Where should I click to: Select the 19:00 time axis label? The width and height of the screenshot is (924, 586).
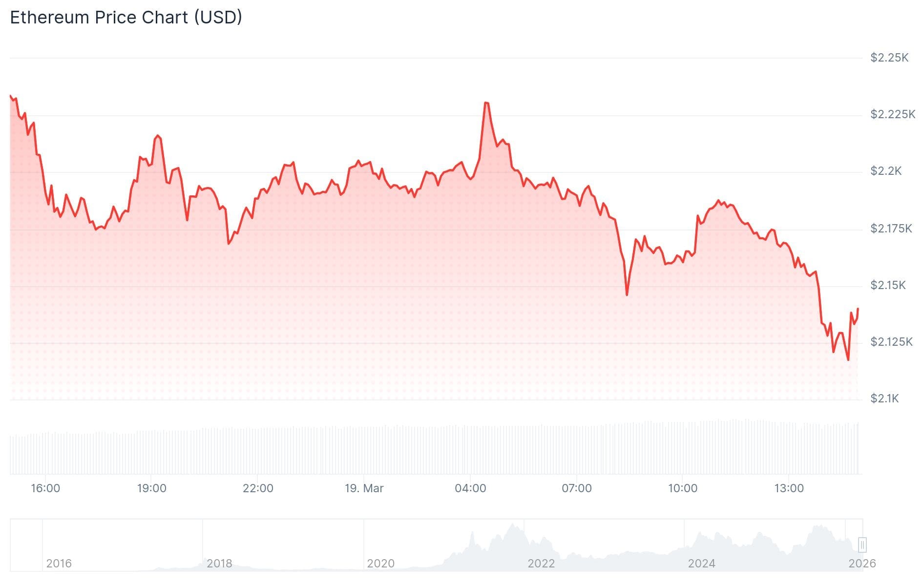(x=151, y=488)
